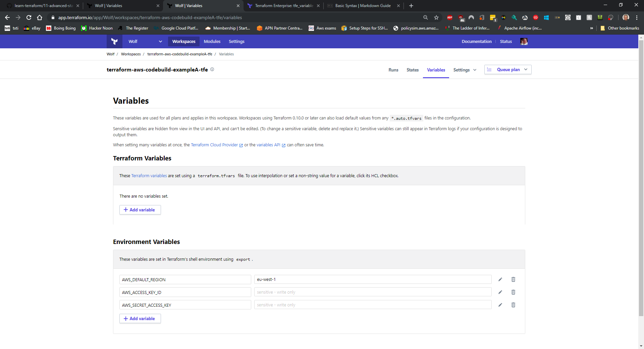Bookmark this page with the star icon
Viewport: 644px width, 349px height.
click(436, 17)
